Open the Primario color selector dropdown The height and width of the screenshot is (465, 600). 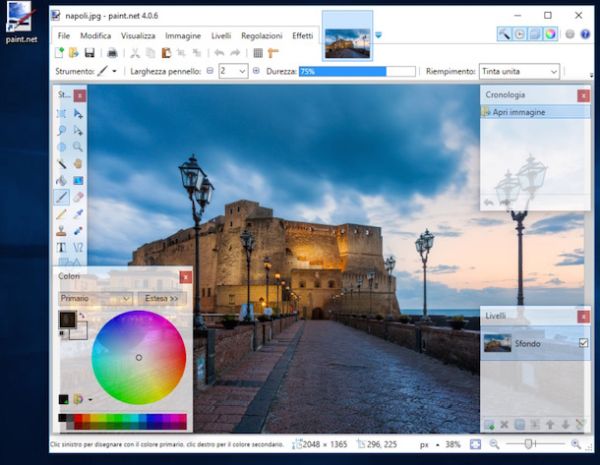[95, 298]
